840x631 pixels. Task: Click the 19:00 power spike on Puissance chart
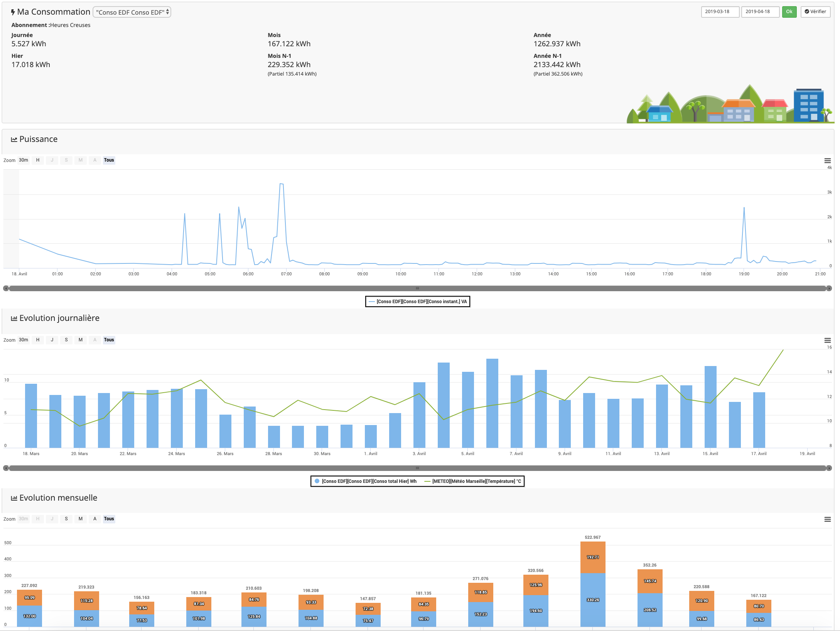(x=744, y=208)
